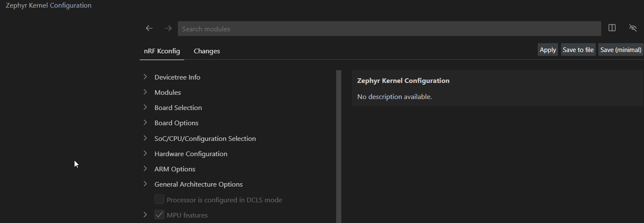The width and height of the screenshot is (644, 223).
Task: Switch to the Changes tab
Action: click(207, 51)
